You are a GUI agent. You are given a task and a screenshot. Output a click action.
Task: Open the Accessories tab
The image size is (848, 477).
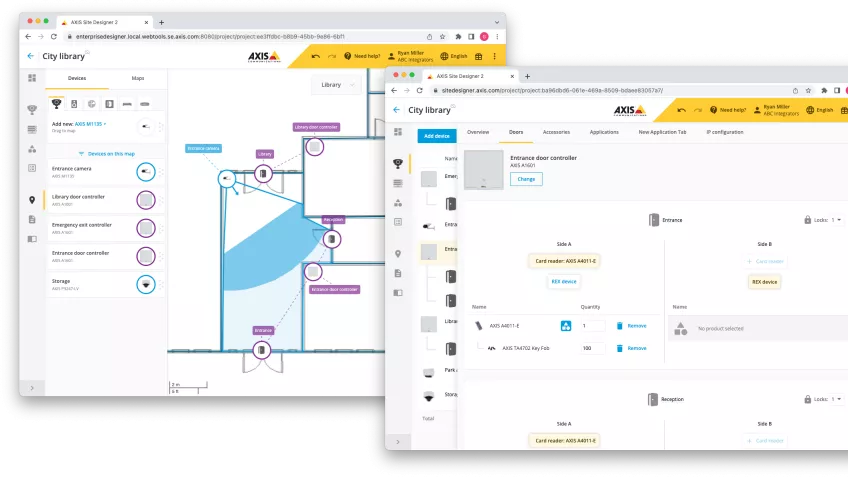tap(556, 132)
